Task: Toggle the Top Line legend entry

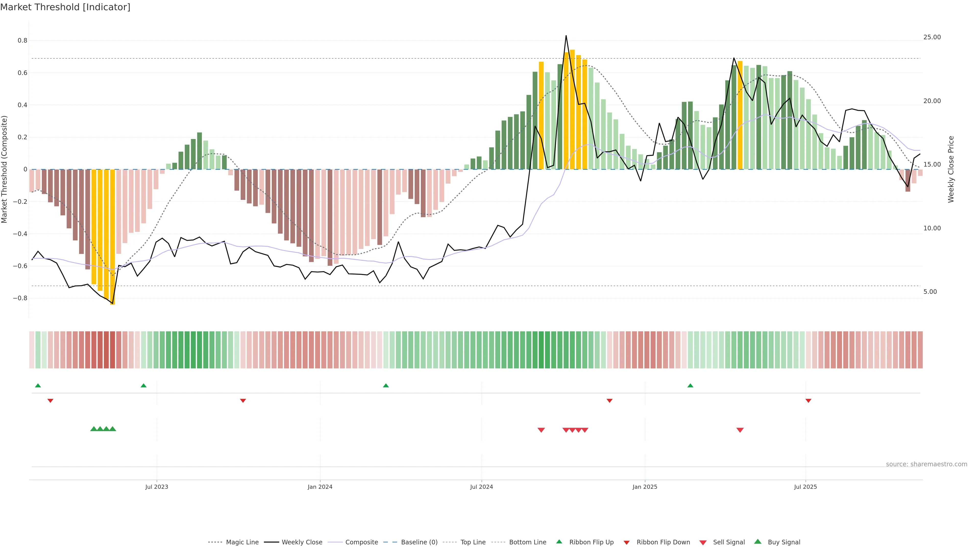Action: (x=473, y=542)
